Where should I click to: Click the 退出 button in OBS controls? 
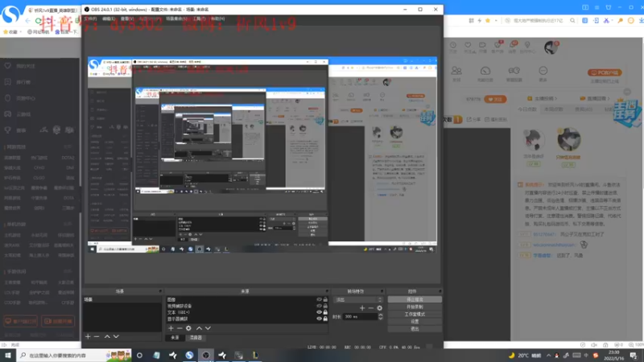pos(415,329)
